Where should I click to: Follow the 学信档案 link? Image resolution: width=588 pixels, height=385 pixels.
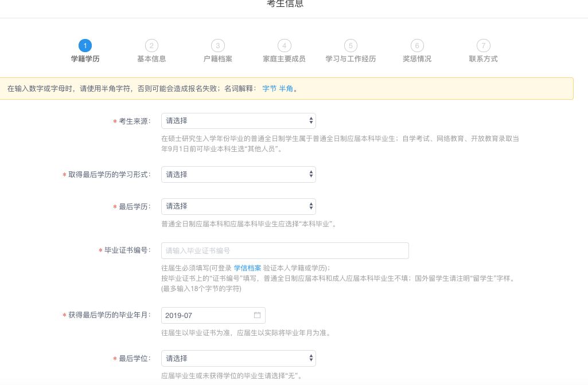[x=247, y=268]
